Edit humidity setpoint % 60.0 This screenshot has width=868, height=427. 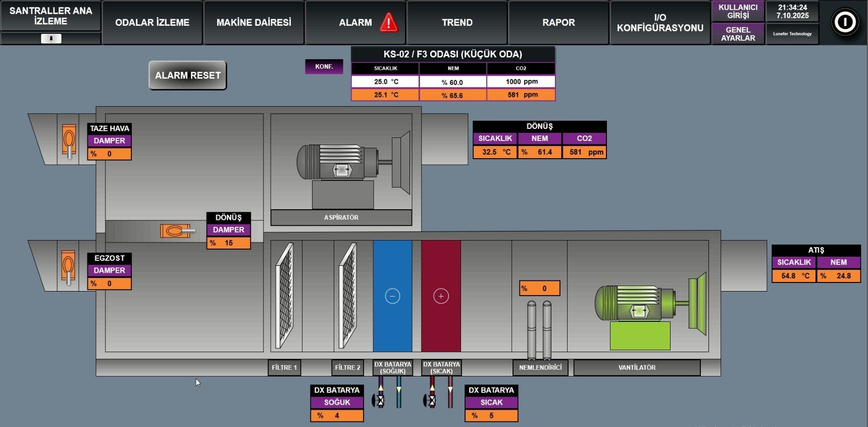click(x=453, y=81)
